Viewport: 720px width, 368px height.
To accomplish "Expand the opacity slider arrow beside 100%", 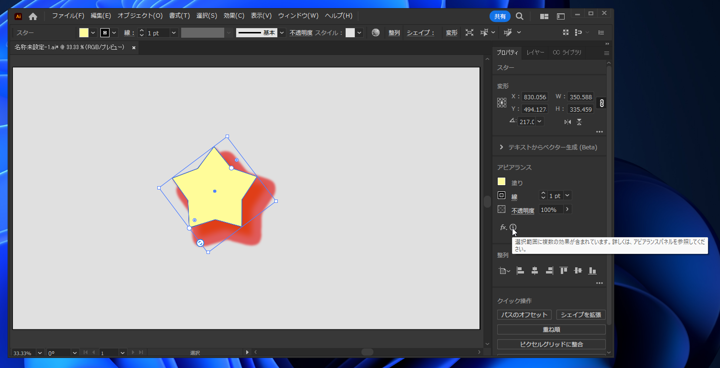I will tap(568, 209).
